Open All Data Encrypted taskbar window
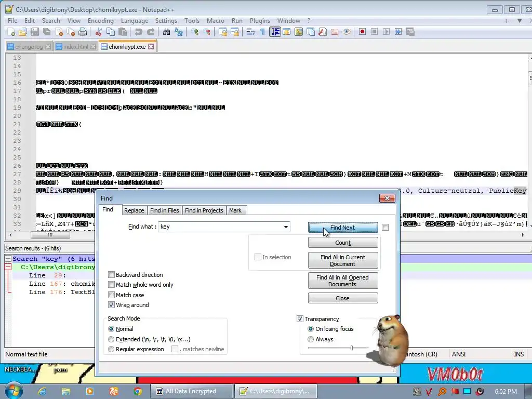This screenshot has width=532, height=399. pos(192,391)
